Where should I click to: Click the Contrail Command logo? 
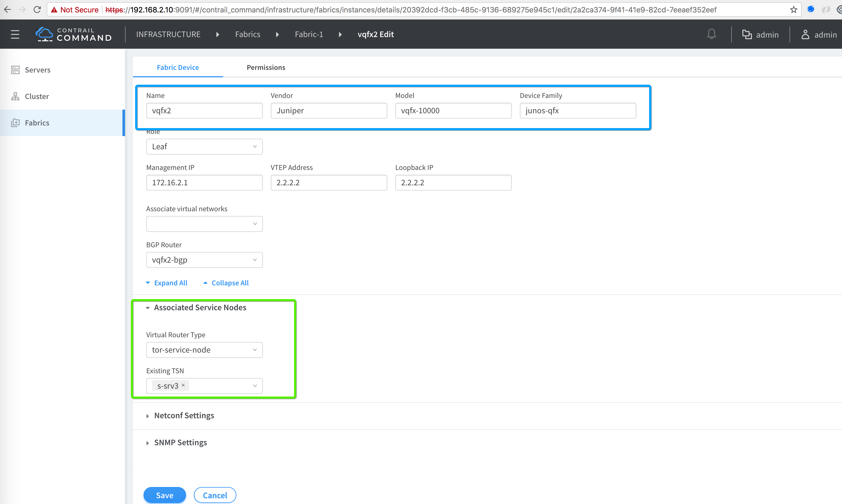[74, 34]
